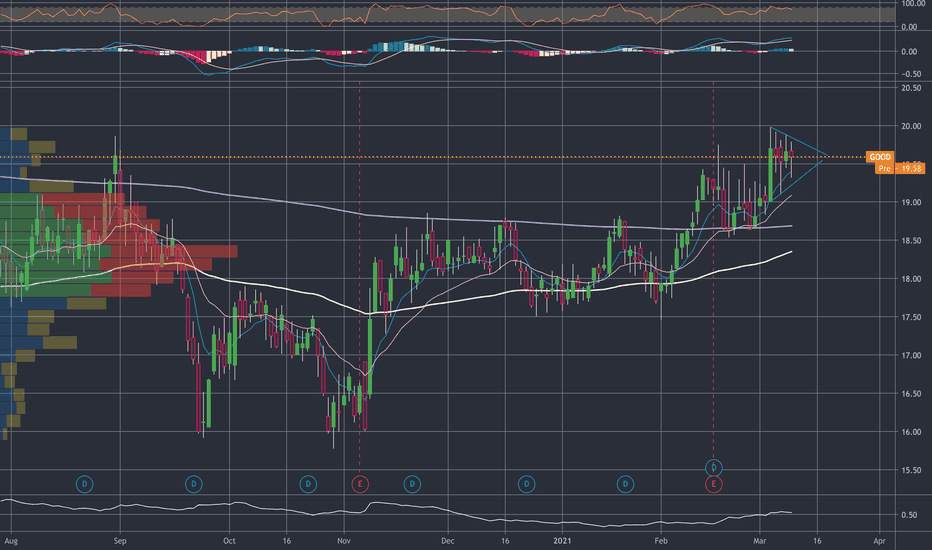Click the 18.00 price axis label
932x550 pixels.
pyautogui.click(x=911, y=279)
